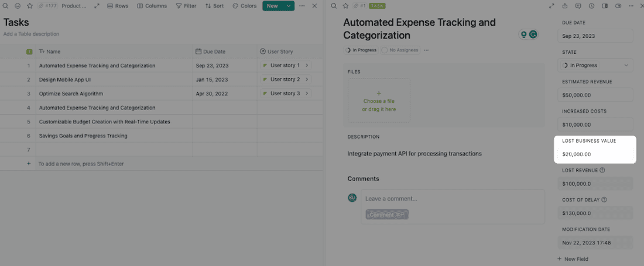Open task history clock icon
644x266 pixels.
[x=591, y=6]
